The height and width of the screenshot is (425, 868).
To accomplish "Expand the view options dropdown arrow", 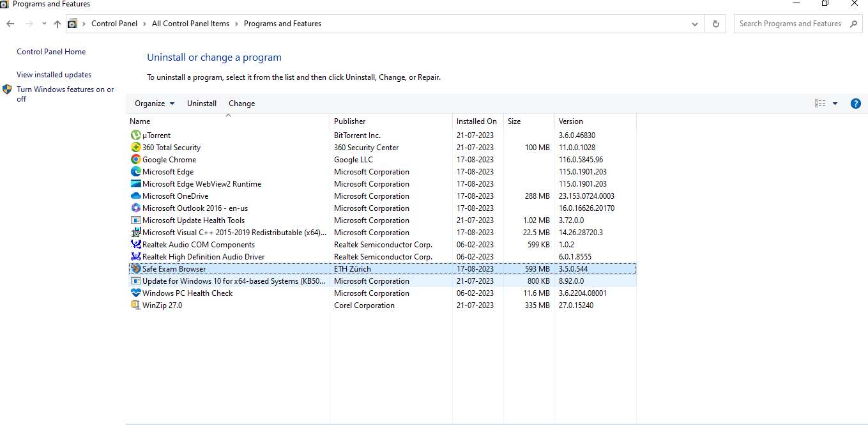I will pyautogui.click(x=835, y=104).
